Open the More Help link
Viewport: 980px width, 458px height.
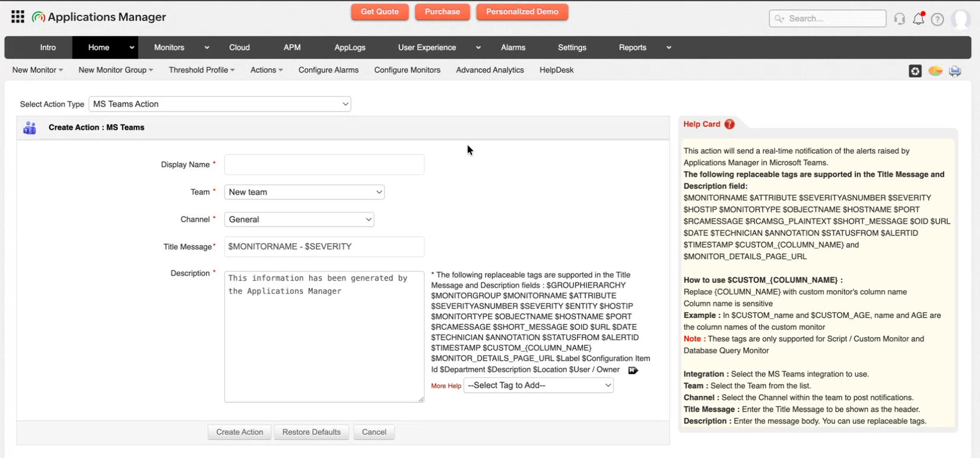(x=446, y=386)
